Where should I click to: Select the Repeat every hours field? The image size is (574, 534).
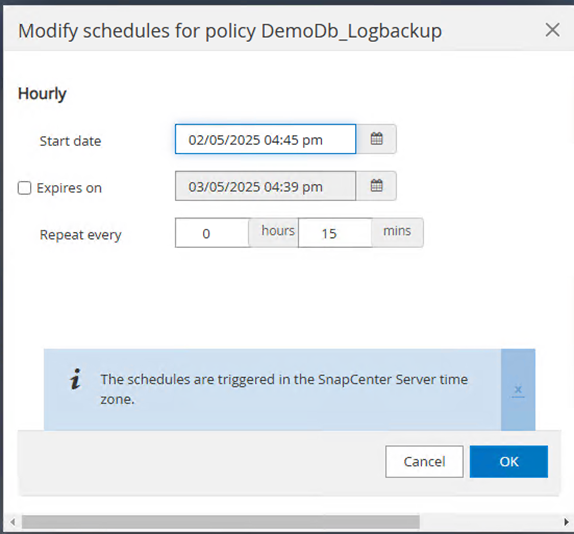[x=212, y=233]
